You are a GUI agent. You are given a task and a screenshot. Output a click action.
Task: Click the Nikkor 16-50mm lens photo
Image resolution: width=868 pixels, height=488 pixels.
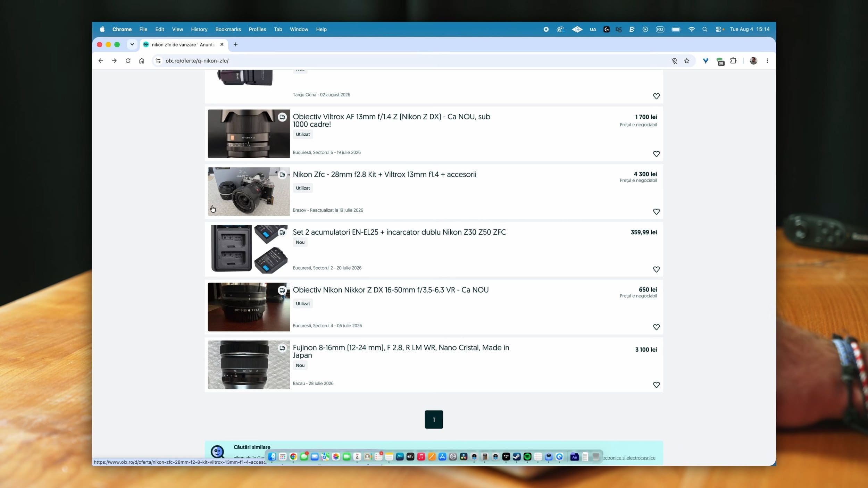coord(249,307)
